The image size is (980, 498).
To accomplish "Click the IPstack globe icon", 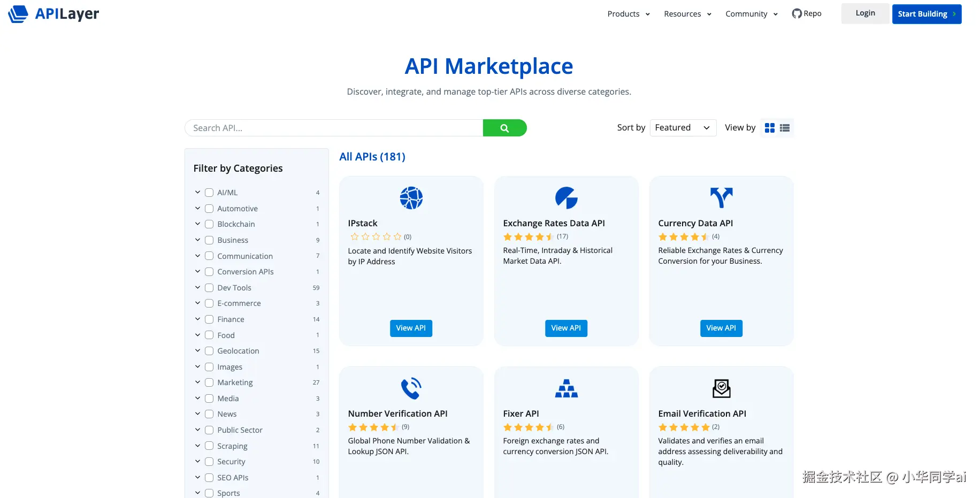I will coord(411,198).
